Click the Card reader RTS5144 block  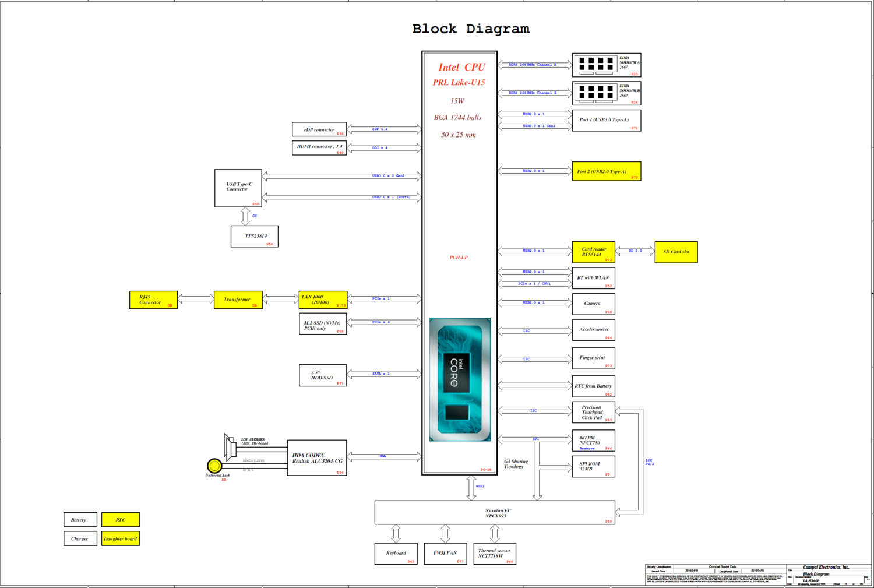[594, 252]
